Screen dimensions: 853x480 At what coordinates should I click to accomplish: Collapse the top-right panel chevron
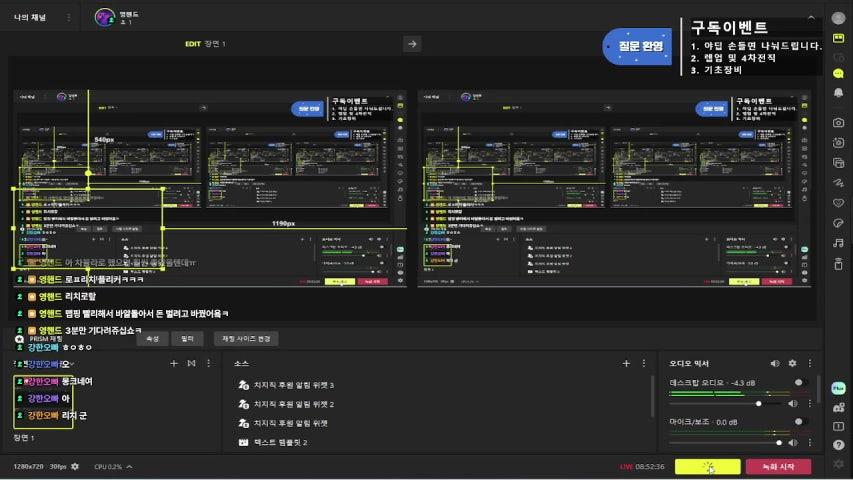click(x=811, y=18)
